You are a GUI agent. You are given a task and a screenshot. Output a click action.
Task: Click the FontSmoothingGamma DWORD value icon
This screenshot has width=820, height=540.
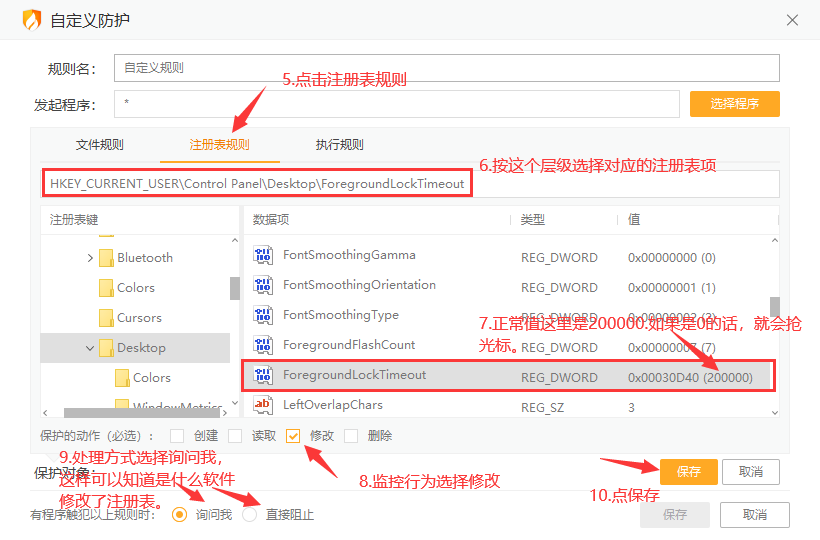(263, 256)
